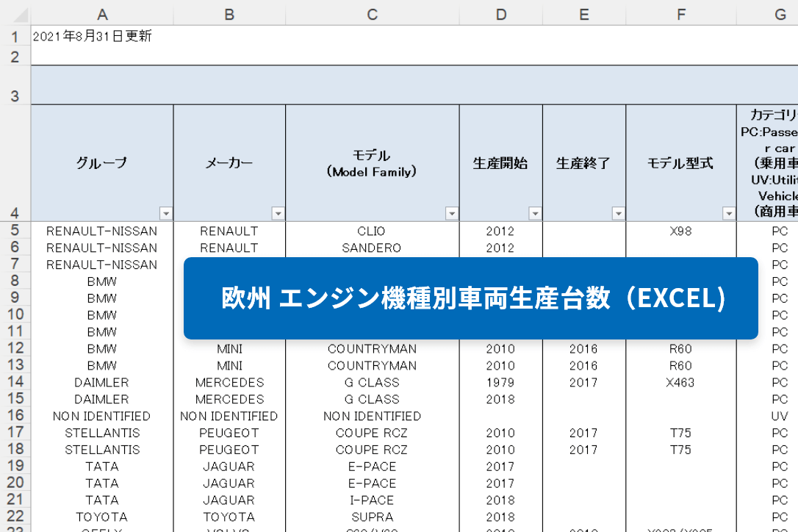The image size is (798, 532).
Task: Select MINI maker cell in row 12
Action: pyautogui.click(x=229, y=349)
